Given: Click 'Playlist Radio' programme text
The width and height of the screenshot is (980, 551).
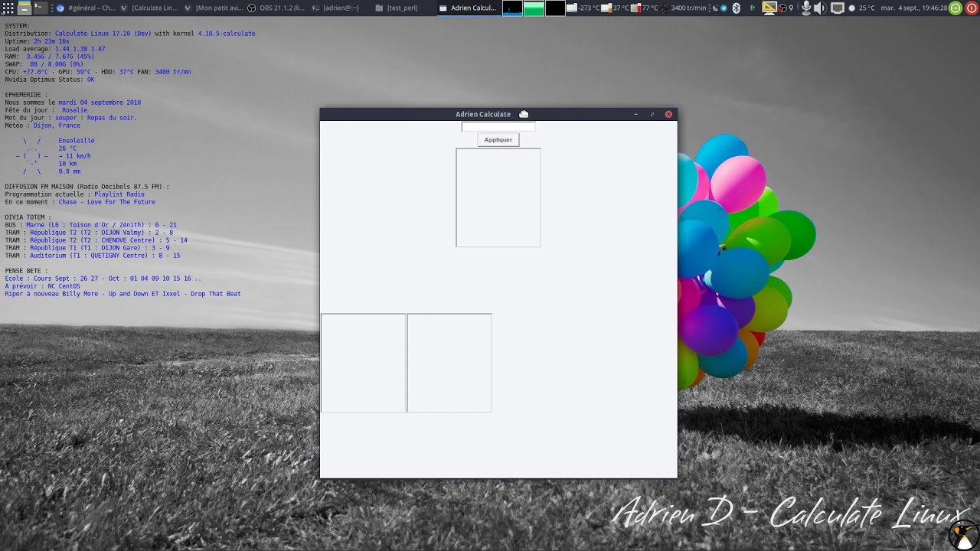Looking at the screenshot, I should (119, 194).
